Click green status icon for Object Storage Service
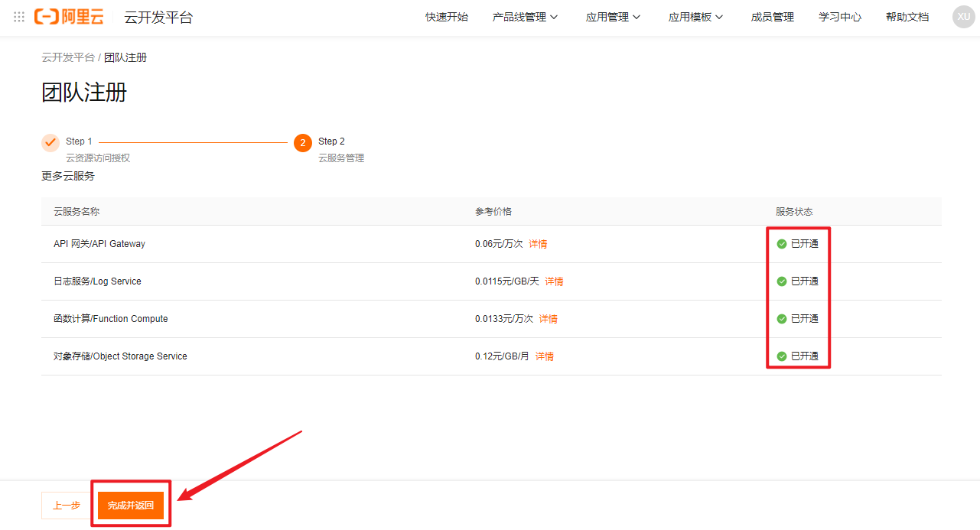Screen dimensions: 980x530 point(782,356)
